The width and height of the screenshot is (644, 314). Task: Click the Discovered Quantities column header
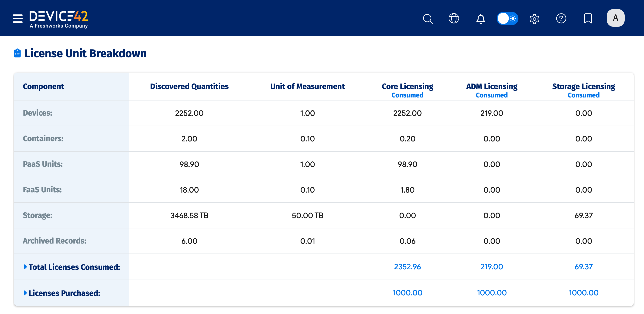(189, 86)
